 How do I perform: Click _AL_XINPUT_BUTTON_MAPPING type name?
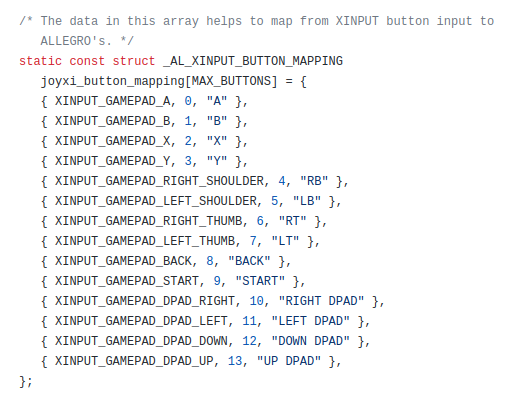[x=253, y=61]
